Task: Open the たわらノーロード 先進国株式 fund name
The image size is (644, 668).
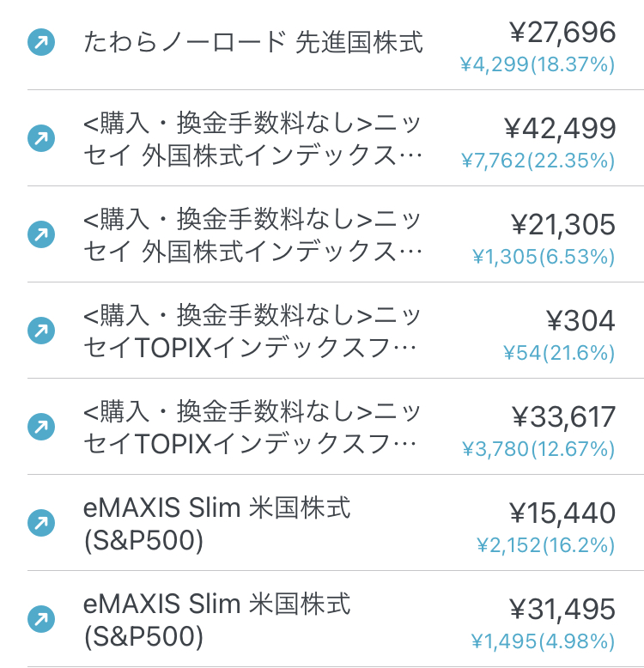Action: [253, 42]
